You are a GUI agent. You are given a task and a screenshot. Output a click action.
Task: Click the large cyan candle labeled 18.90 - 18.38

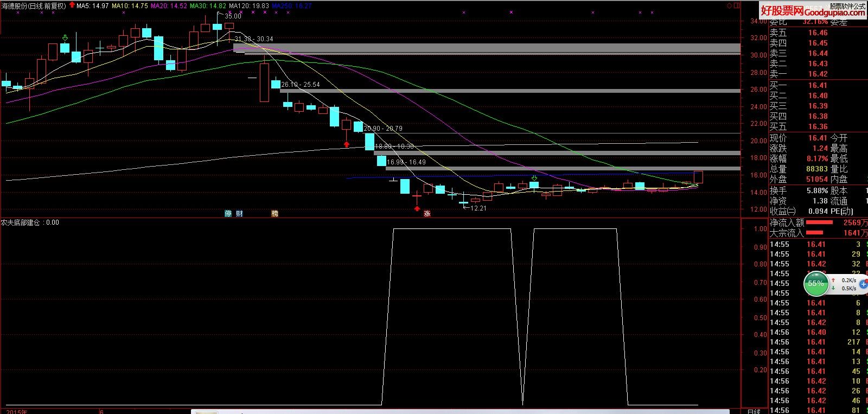(369, 142)
